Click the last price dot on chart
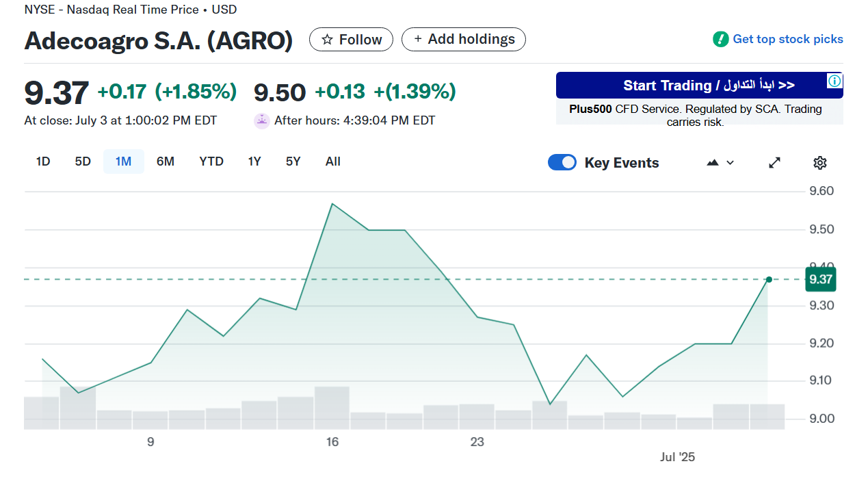Screen dimensions: 868x479 pos(769,279)
